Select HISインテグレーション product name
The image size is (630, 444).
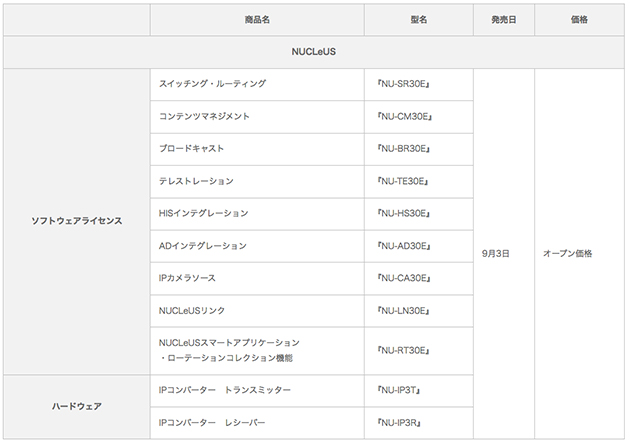pos(203,213)
